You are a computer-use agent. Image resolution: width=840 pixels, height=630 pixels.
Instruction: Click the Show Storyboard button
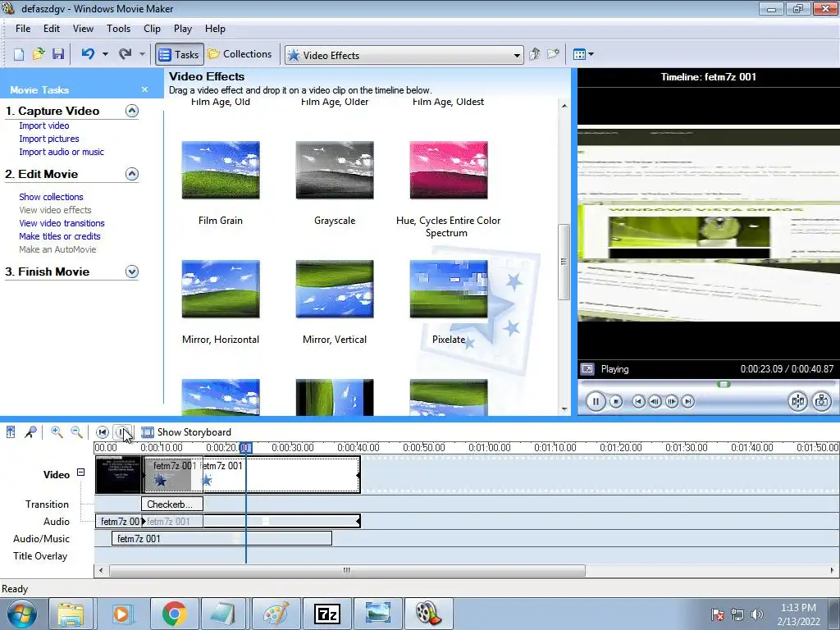(186, 432)
